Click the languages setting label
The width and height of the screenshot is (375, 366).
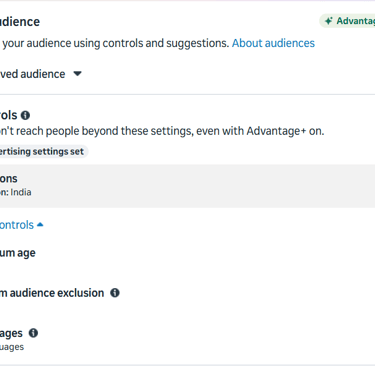click(x=11, y=333)
